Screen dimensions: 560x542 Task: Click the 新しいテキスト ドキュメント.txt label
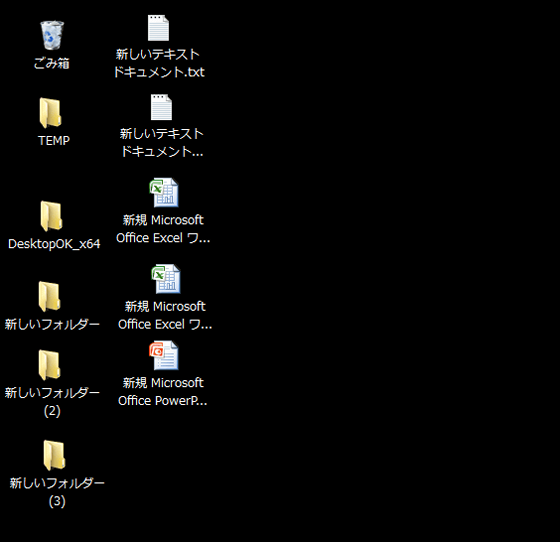(159, 63)
